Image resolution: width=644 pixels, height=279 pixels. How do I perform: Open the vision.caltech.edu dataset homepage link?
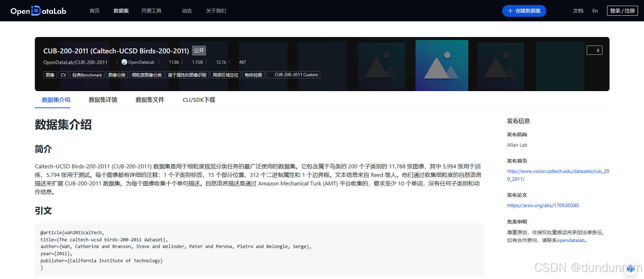[x=558, y=175]
